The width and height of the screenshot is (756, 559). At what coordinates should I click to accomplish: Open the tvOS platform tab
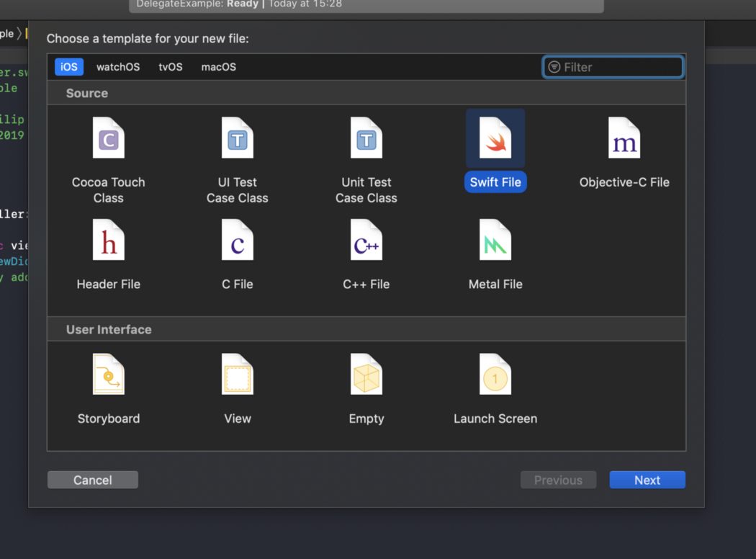[171, 67]
